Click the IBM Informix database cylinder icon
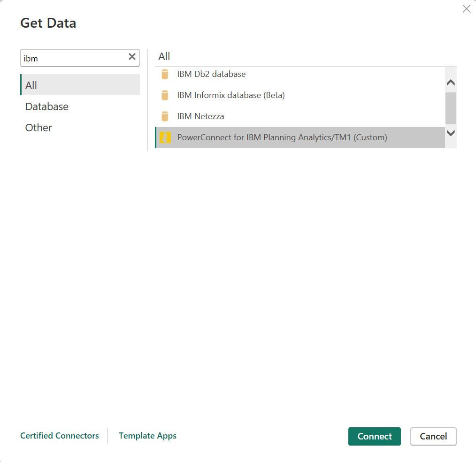Viewport: 476px width, 462px height. click(x=165, y=95)
